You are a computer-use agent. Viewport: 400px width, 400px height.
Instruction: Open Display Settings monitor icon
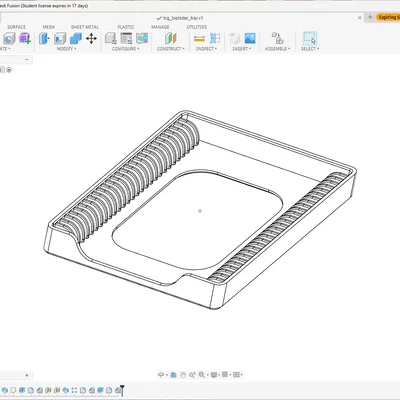coord(214,375)
